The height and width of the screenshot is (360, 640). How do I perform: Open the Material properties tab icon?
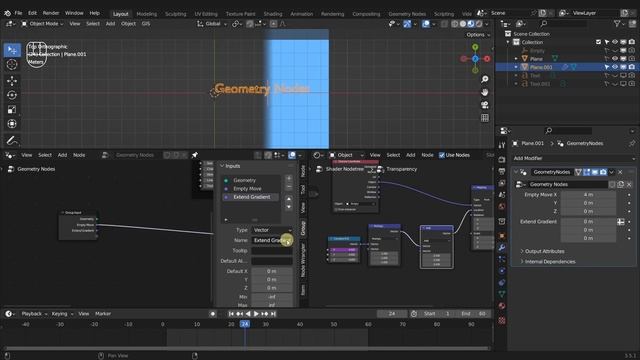tap(502, 306)
